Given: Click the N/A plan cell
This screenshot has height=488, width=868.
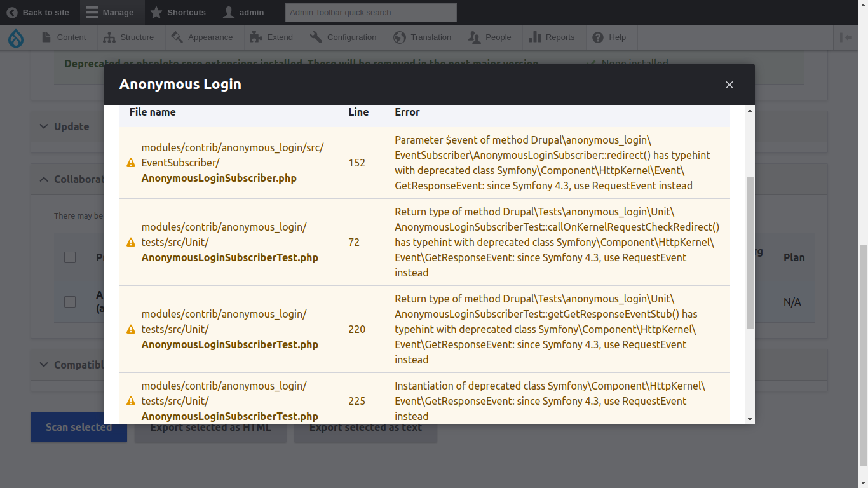Looking at the screenshot, I should tap(792, 302).
